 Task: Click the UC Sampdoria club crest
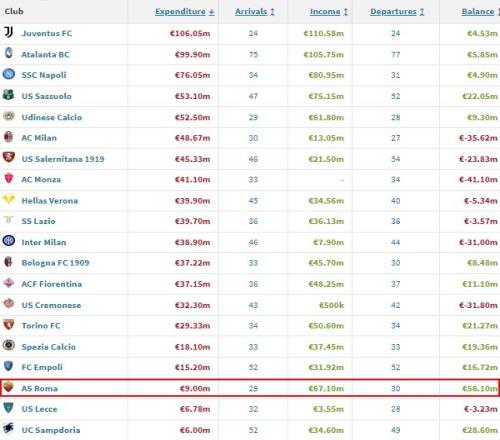tap(9, 428)
